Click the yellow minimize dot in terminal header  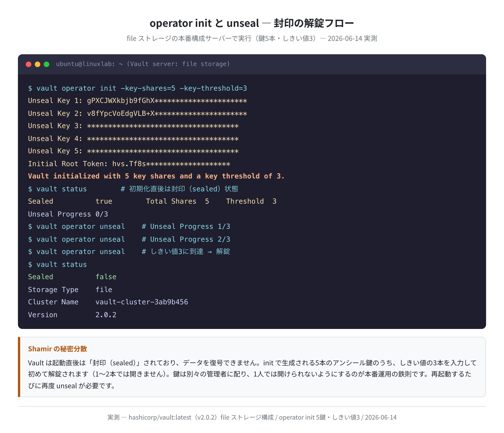tap(38, 64)
